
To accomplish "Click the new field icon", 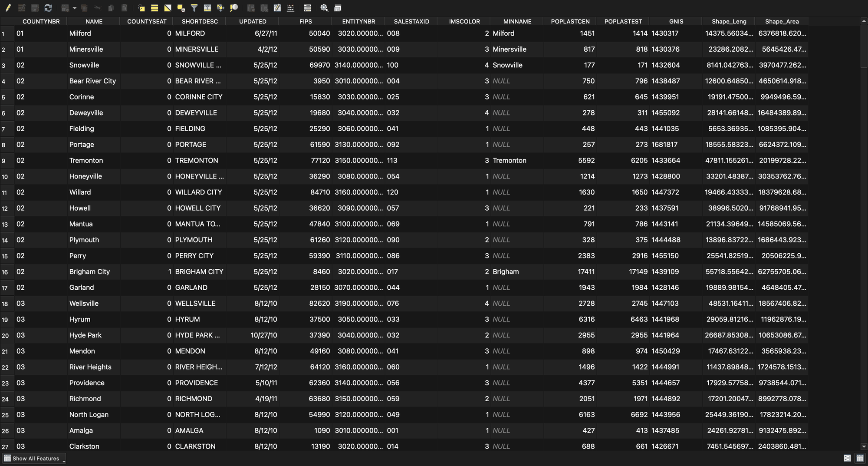I will [x=251, y=8].
